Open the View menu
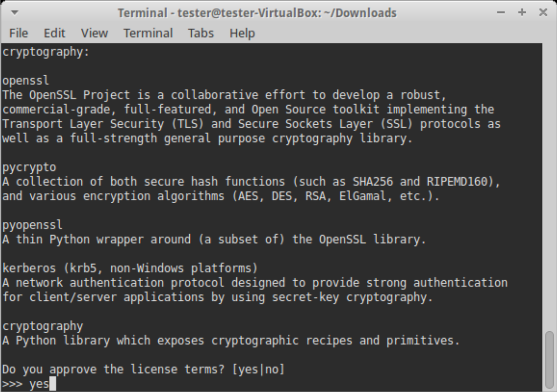The height and width of the screenshot is (392, 557). [94, 34]
